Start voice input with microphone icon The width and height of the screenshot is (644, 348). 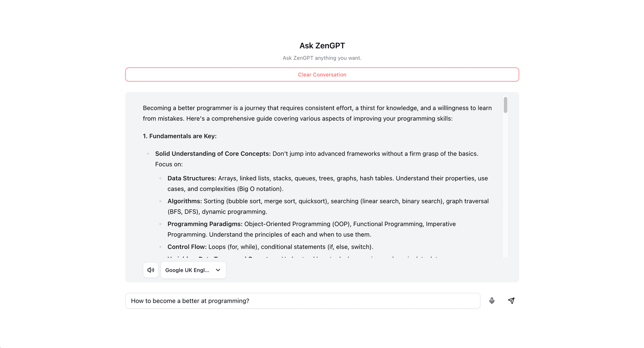tap(492, 301)
